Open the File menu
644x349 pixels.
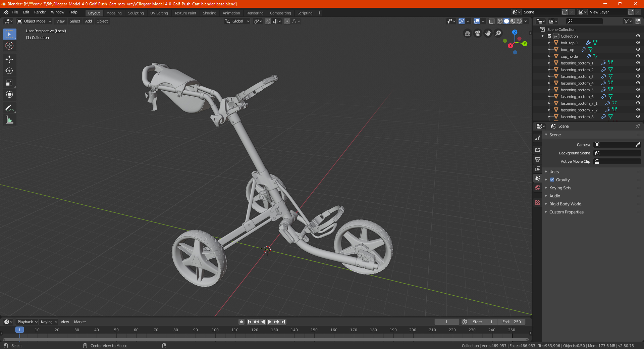coord(15,12)
